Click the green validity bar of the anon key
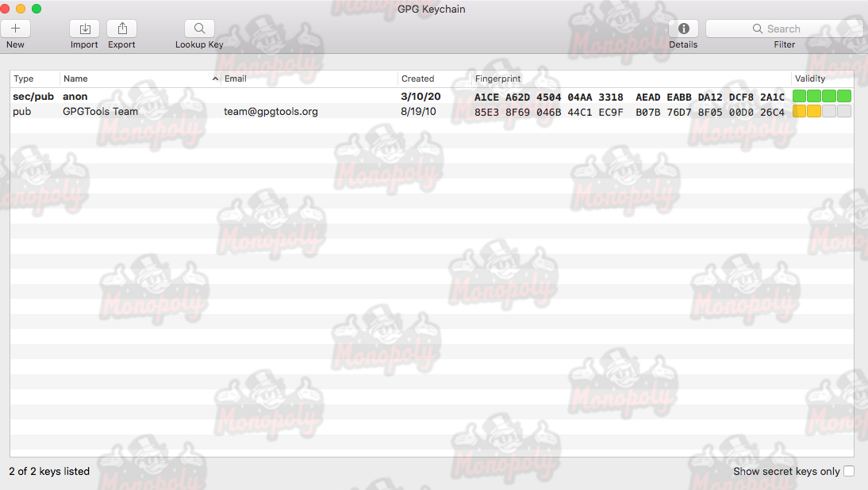Image resolution: width=868 pixels, height=490 pixels. click(821, 97)
